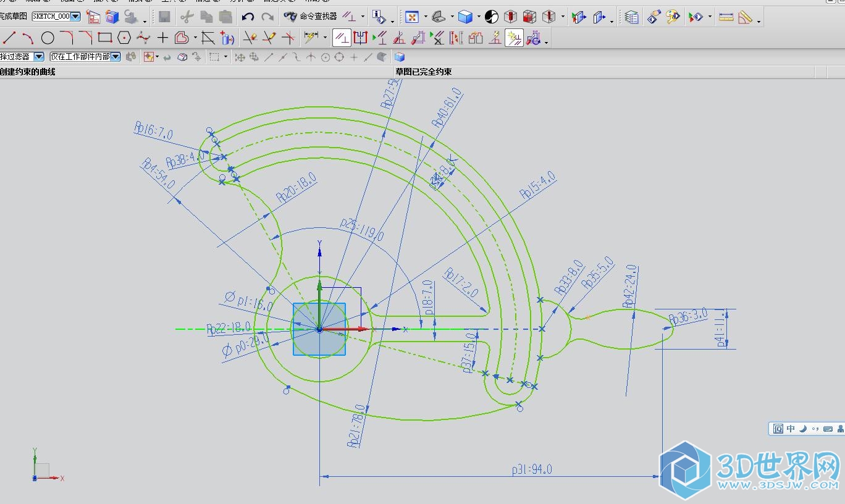Screen dimensions: 845x504
Task: Select the Circle sketch tool
Action: (48, 38)
